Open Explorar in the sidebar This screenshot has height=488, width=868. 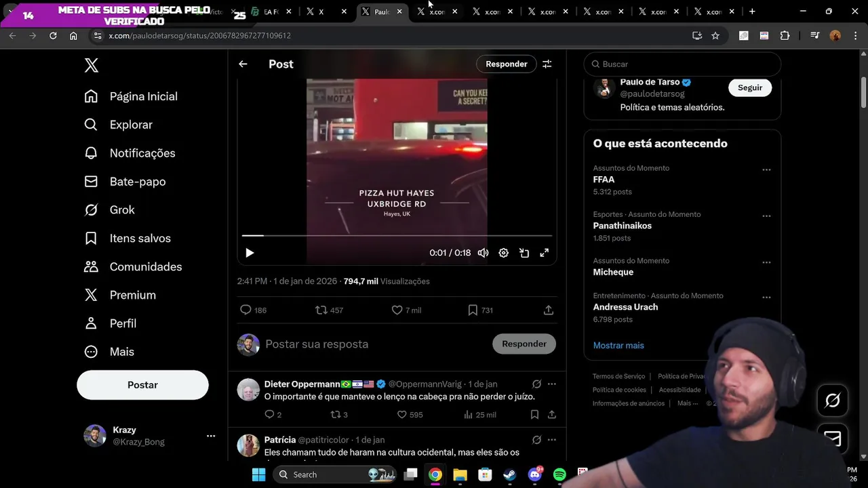(x=118, y=125)
